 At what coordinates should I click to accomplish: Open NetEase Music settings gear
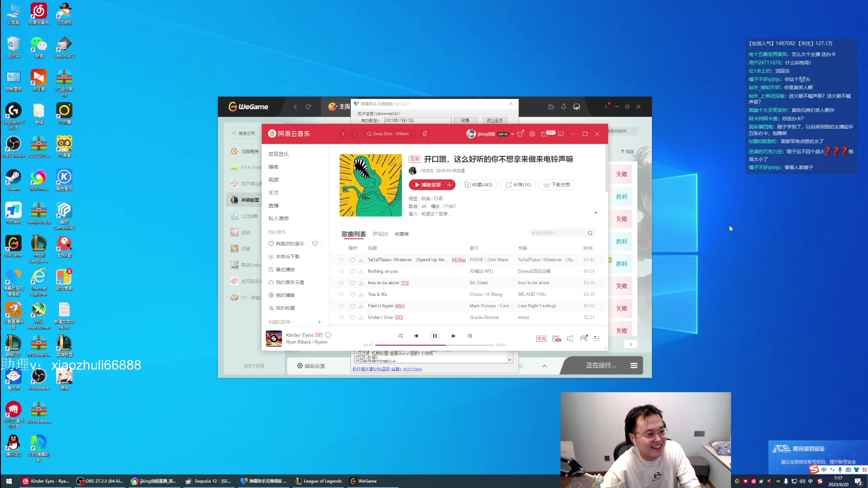pos(532,134)
